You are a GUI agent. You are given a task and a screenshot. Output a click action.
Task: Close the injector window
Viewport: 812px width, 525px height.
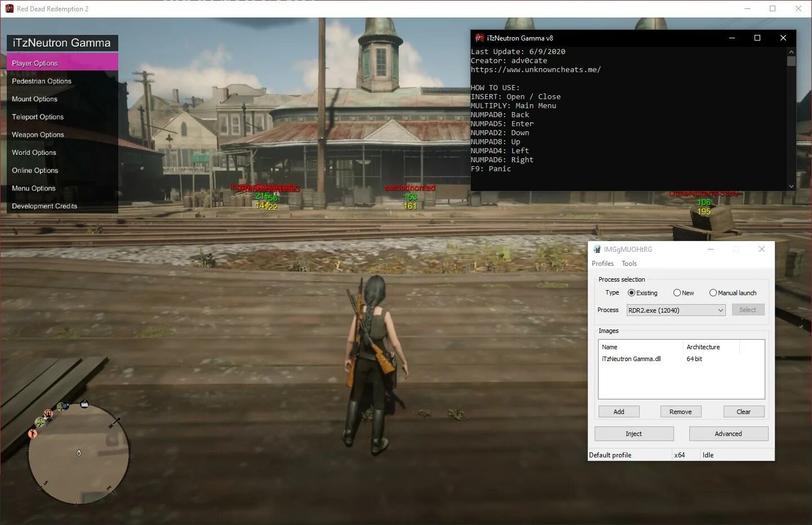point(762,249)
